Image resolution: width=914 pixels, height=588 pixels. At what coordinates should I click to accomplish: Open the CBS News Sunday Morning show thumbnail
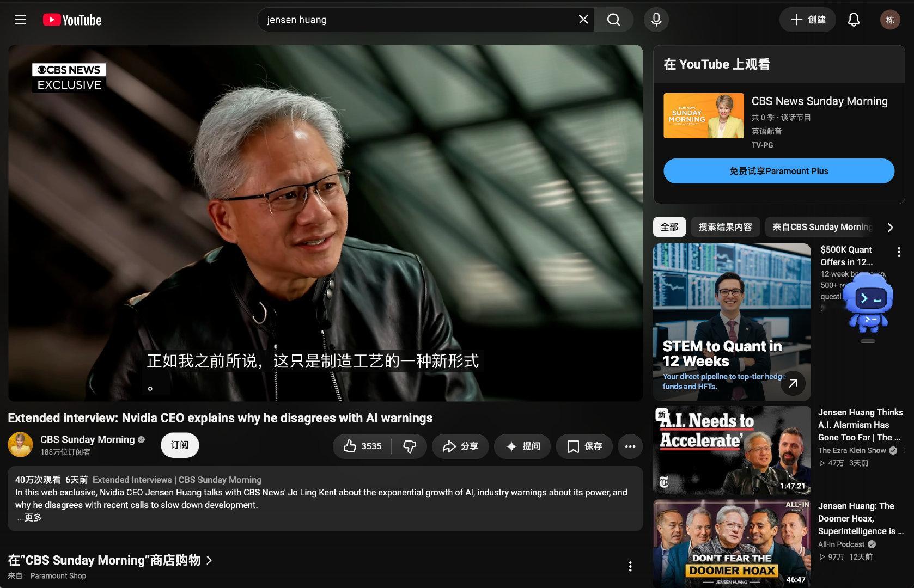[704, 115]
